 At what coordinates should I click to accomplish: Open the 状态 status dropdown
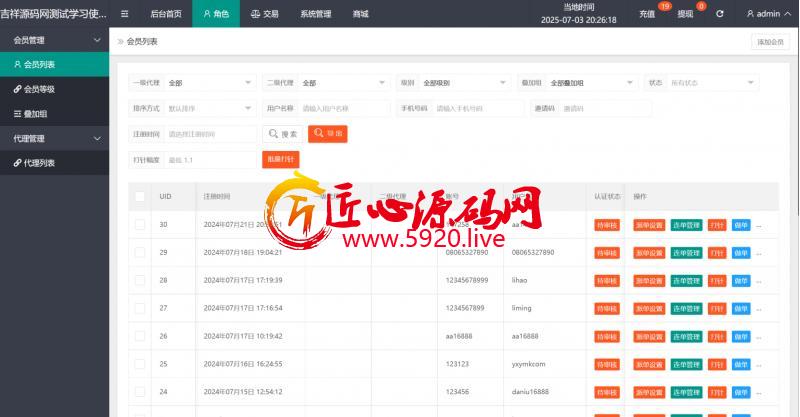pyautogui.click(x=712, y=82)
